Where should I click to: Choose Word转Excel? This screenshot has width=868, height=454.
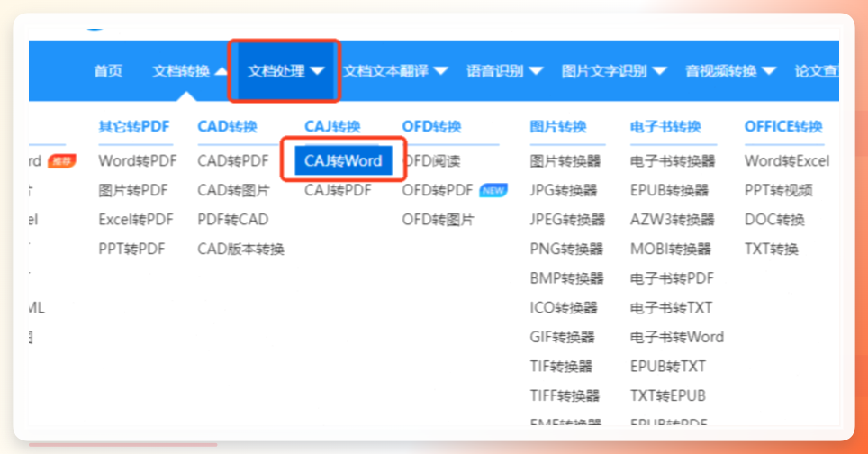point(787,160)
